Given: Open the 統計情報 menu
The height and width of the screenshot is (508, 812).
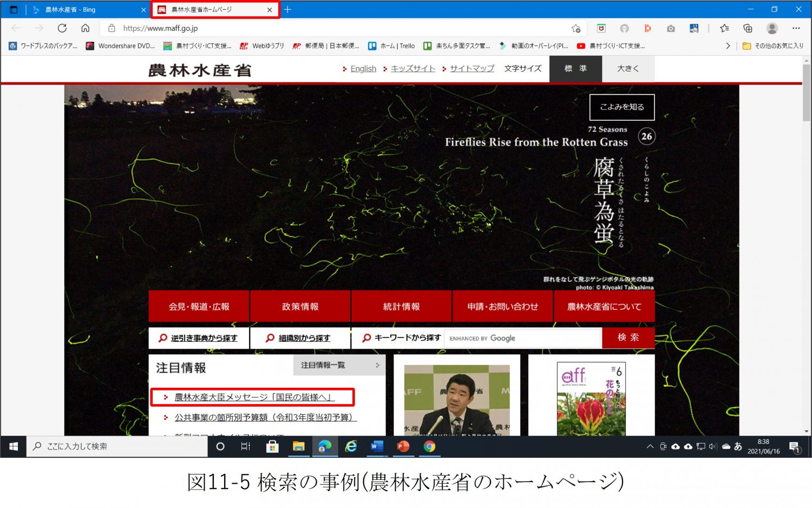Looking at the screenshot, I should tap(401, 307).
